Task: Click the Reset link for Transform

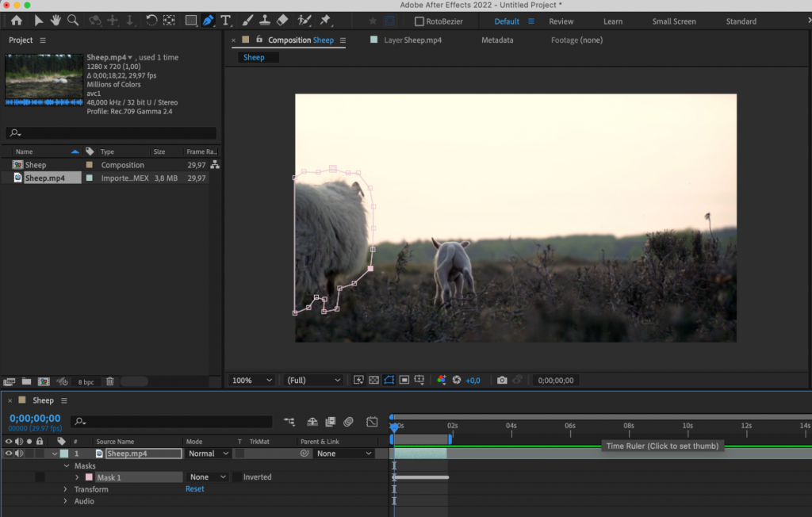Action: tap(194, 488)
